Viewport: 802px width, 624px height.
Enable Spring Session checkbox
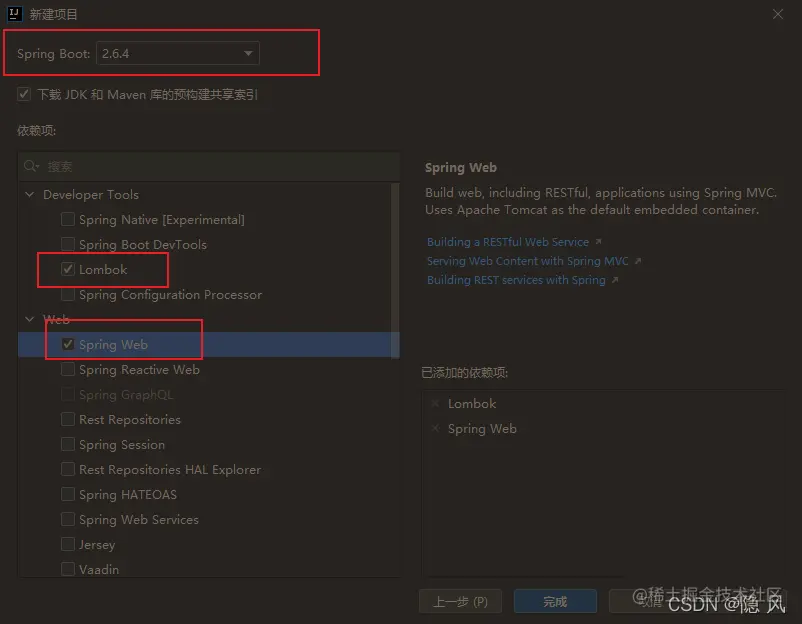point(68,444)
